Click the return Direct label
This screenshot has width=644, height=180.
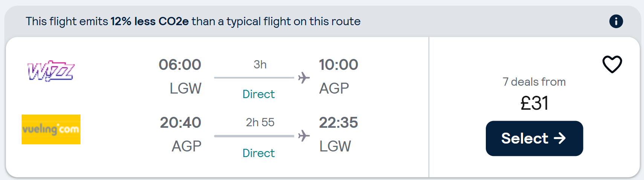pos(258,153)
